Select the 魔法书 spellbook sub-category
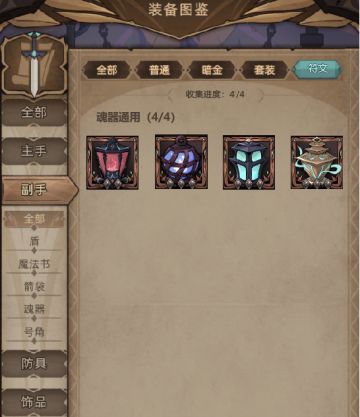 (x=34, y=264)
